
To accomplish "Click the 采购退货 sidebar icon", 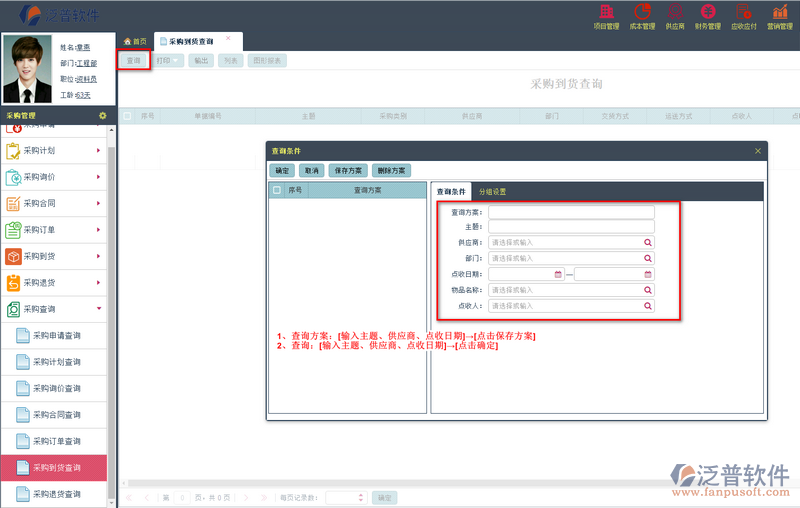I will click(x=13, y=283).
